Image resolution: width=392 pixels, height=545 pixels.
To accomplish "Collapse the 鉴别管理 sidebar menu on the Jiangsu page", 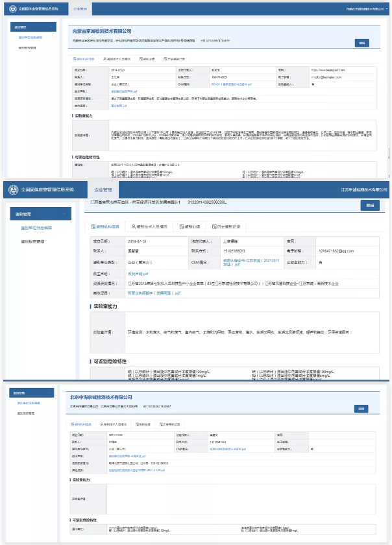I will [x=41, y=213].
